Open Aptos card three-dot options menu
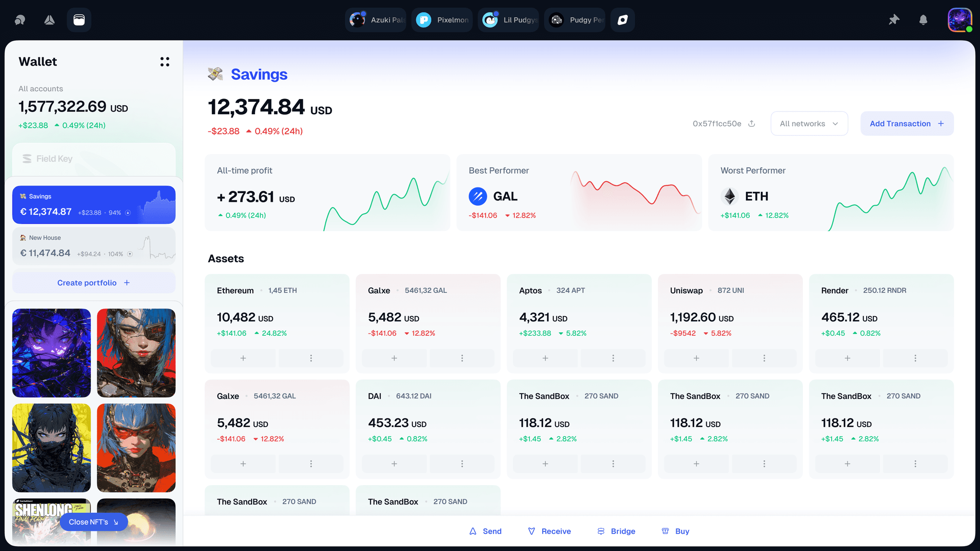 (613, 358)
